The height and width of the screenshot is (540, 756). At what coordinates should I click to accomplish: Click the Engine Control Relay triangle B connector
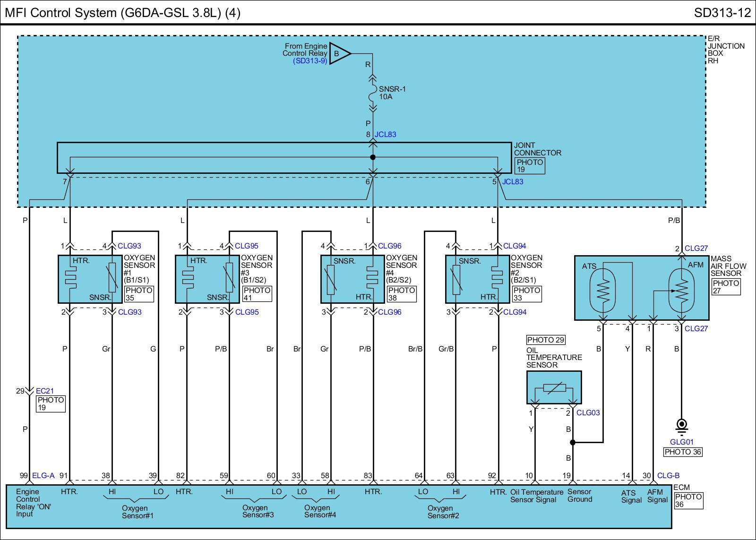(x=339, y=54)
